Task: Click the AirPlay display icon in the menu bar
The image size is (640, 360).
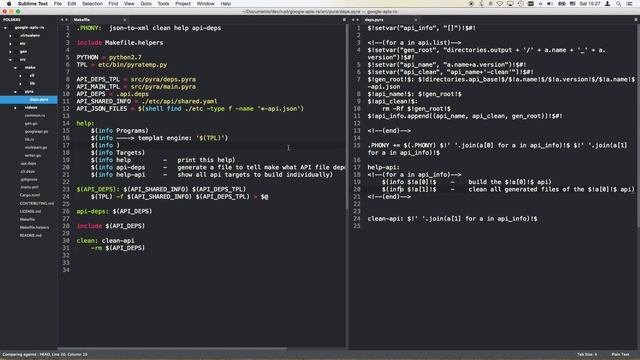Action: pos(510,4)
